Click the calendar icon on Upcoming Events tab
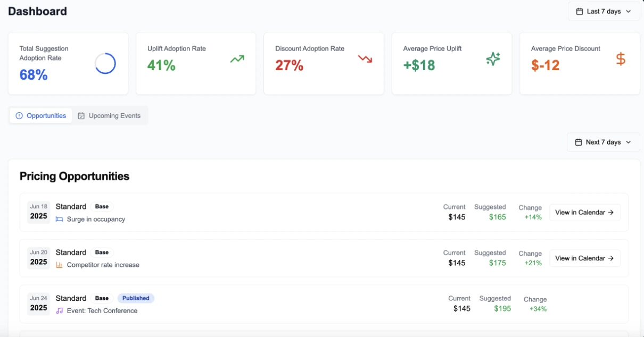The height and width of the screenshot is (337, 644). (x=81, y=115)
